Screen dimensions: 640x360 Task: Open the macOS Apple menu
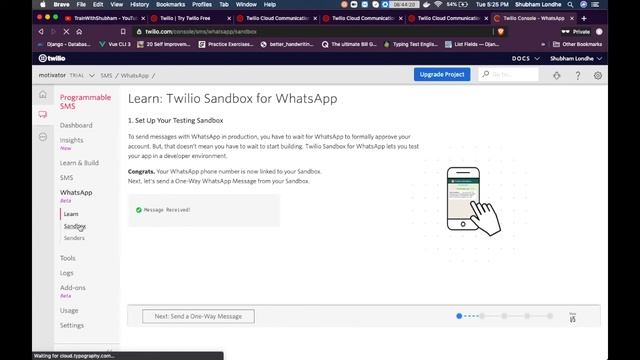tap(43, 4)
